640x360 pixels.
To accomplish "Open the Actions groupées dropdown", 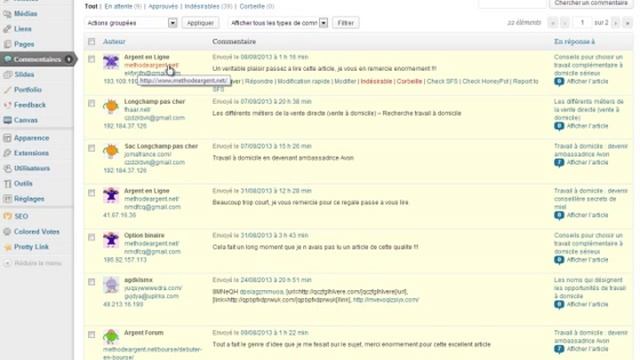I will (x=131, y=23).
